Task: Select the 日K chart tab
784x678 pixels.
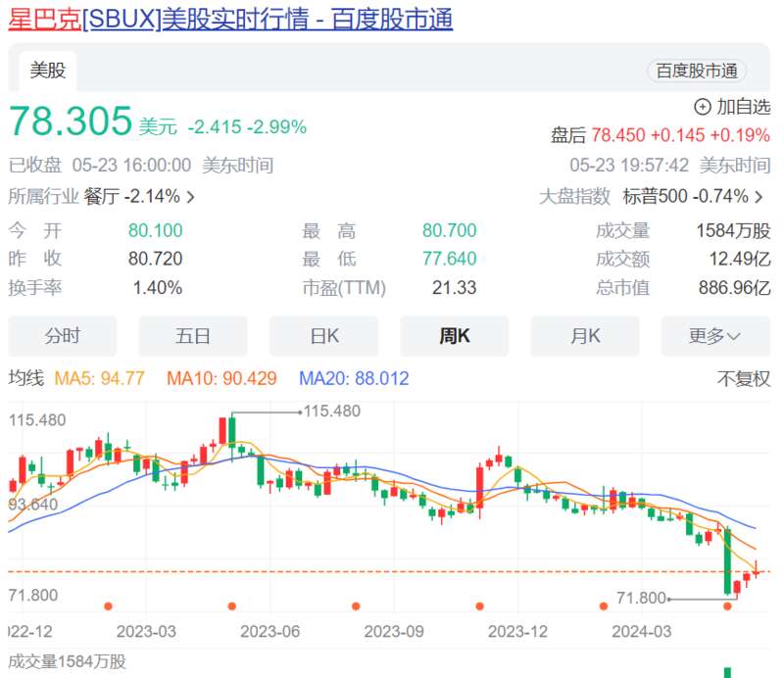Action: pos(324,336)
